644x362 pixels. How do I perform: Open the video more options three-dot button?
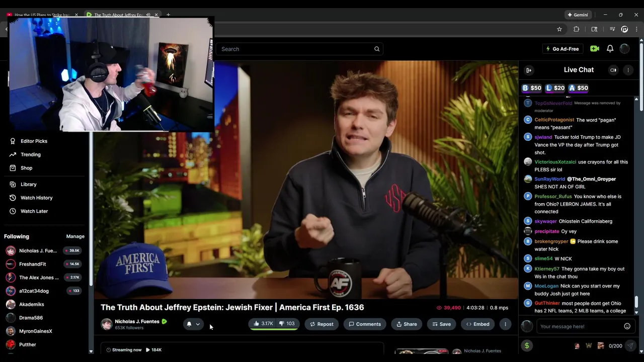505,324
